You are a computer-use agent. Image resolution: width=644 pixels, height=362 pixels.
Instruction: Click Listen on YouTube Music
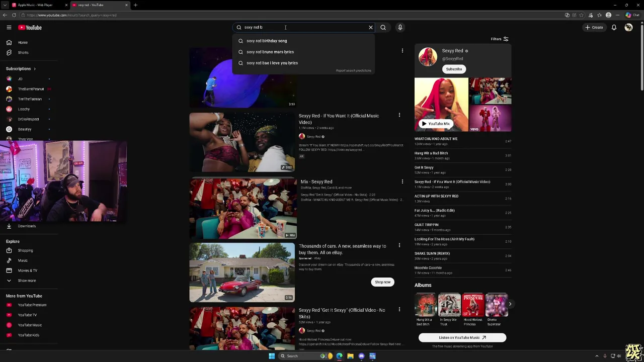(x=462, y=338)
